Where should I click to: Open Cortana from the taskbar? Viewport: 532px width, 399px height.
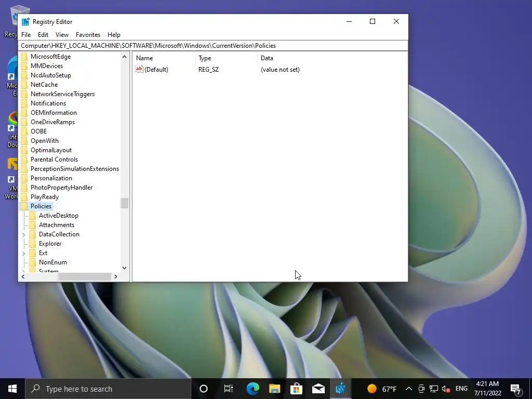coord(204,389)
